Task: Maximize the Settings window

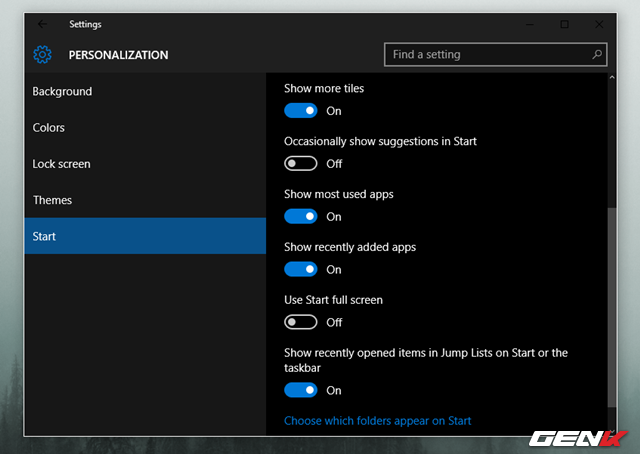Action: [564, 24]
